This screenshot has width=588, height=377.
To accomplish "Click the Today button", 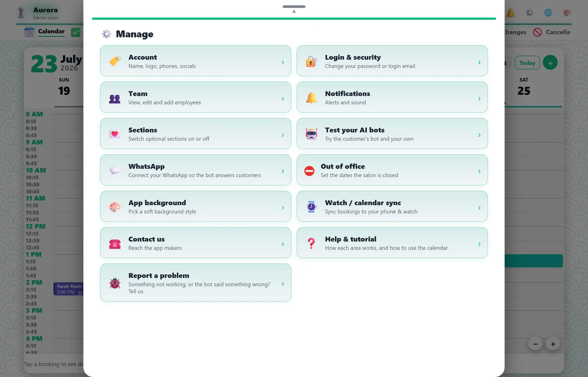I will pyautogui.click(x=527, y=63).
